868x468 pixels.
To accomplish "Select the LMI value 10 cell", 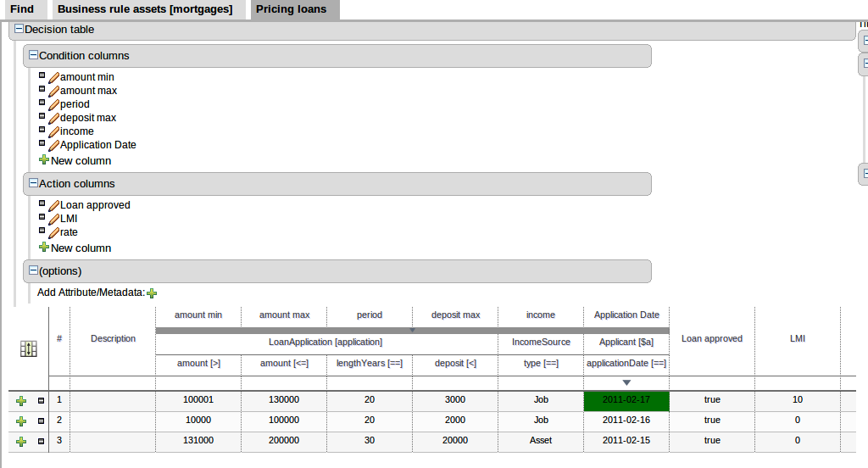I will point(797,401).
